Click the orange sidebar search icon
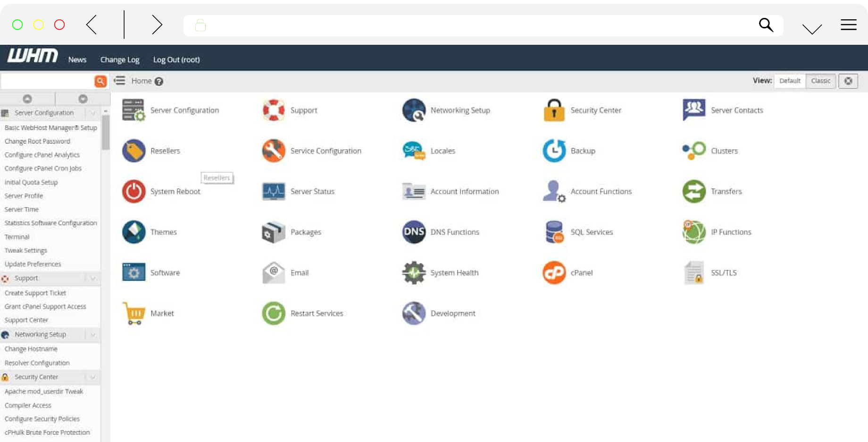The width and height of the screenshot is (868, 442). [x=100, y=81]
